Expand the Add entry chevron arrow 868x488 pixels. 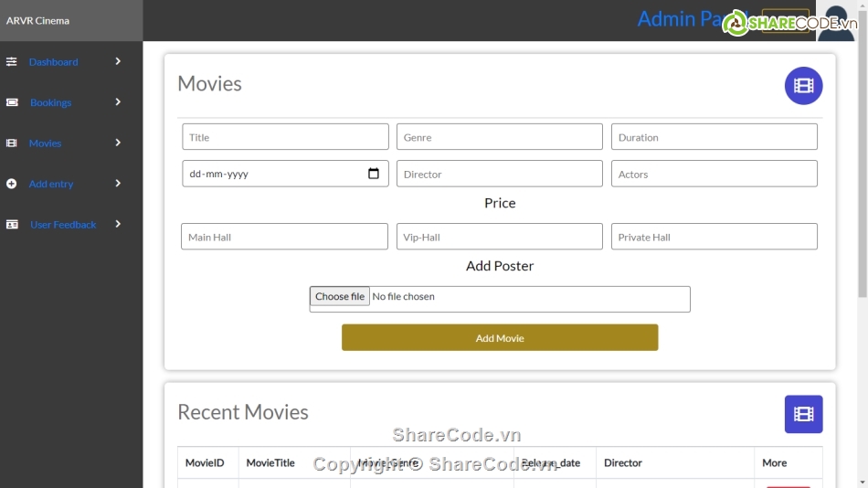(118, 184)
